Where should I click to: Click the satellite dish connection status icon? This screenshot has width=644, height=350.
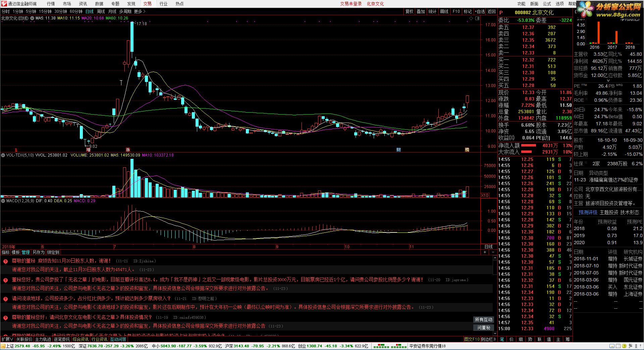point(630,346)
